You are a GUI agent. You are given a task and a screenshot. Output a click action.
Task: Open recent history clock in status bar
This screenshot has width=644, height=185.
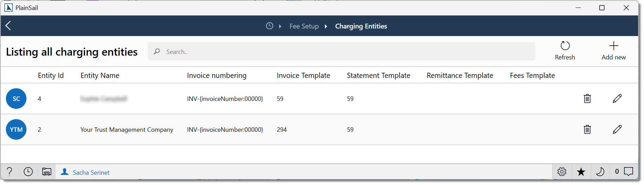pyautogui.click(x=28, y=172)
